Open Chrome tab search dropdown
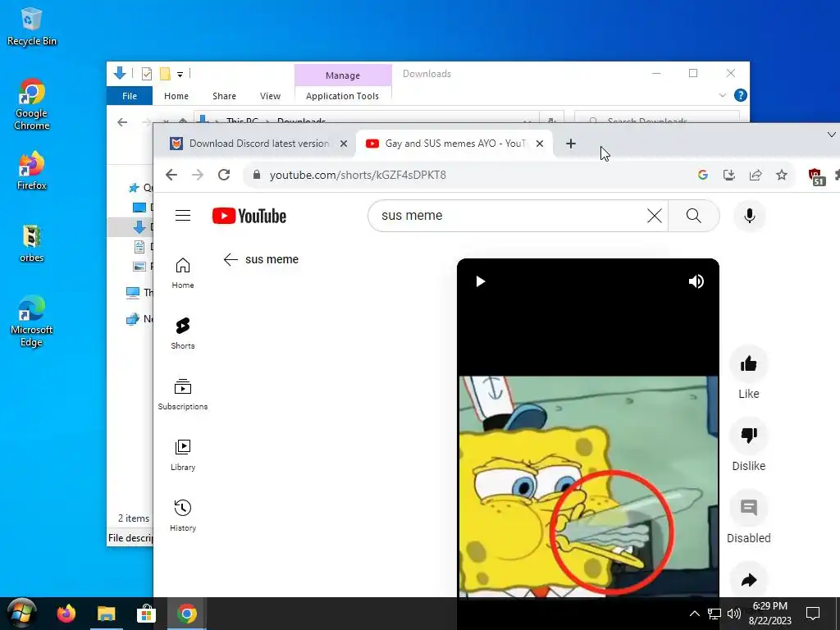Screen dimensions: 840x630 [x=832, y=135]
